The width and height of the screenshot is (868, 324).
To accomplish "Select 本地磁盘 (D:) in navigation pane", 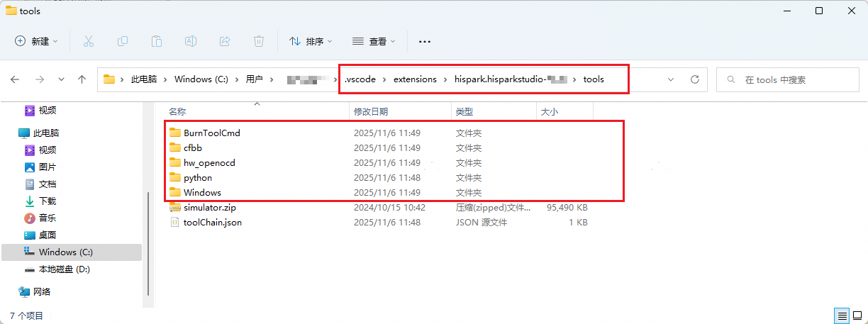I will [64, 269].
